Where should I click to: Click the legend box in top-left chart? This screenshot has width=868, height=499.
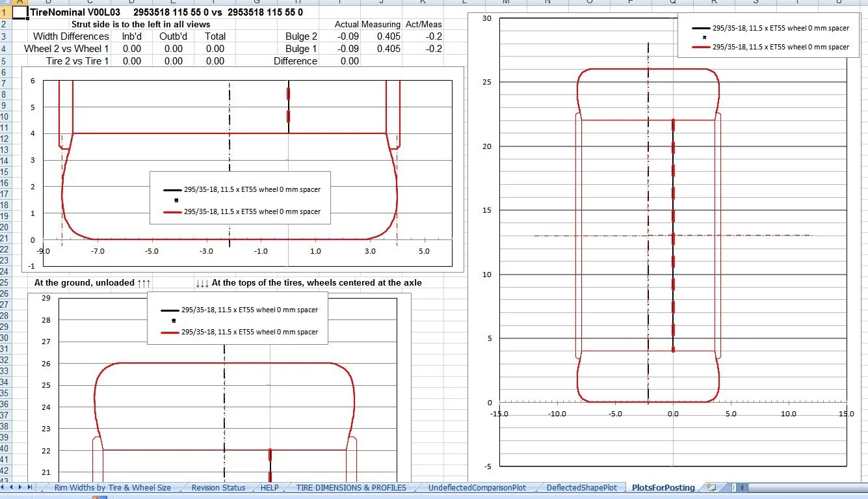pyautogui.click(x=240, y=198)
